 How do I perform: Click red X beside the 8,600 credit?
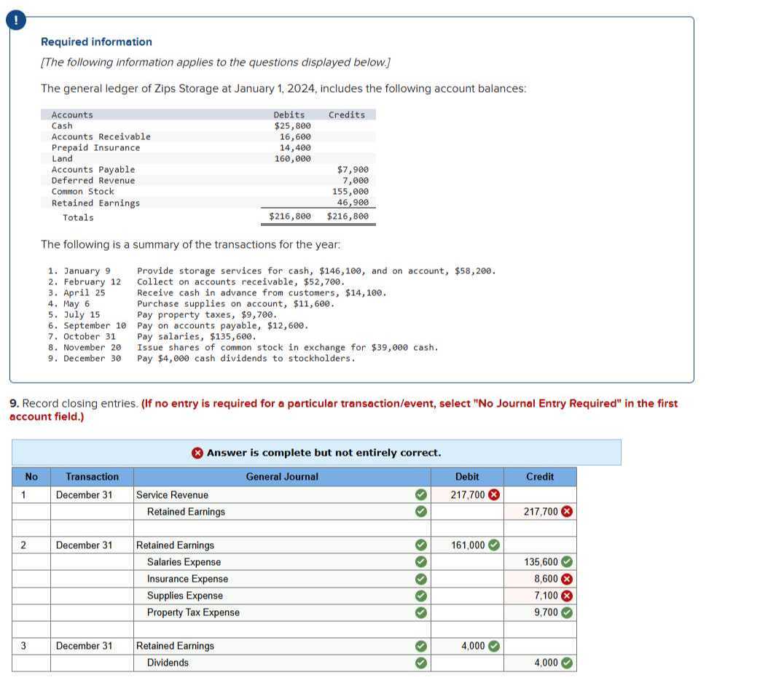click(567, 579)
